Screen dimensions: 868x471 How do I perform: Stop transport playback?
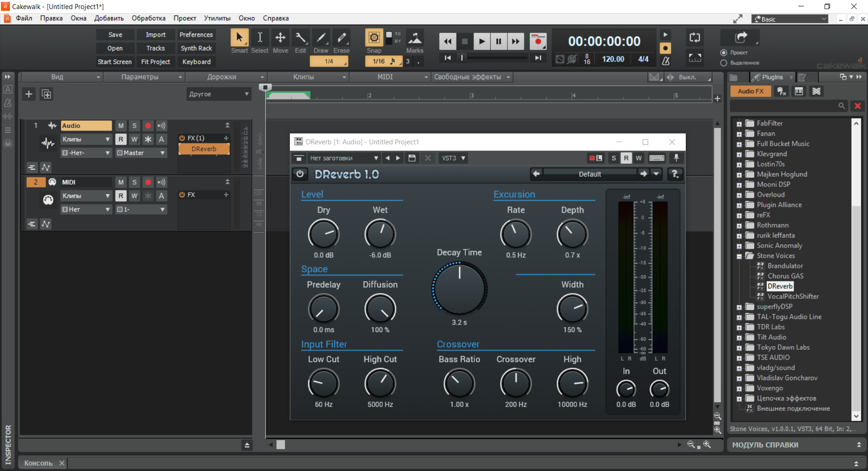pos(465,42)
